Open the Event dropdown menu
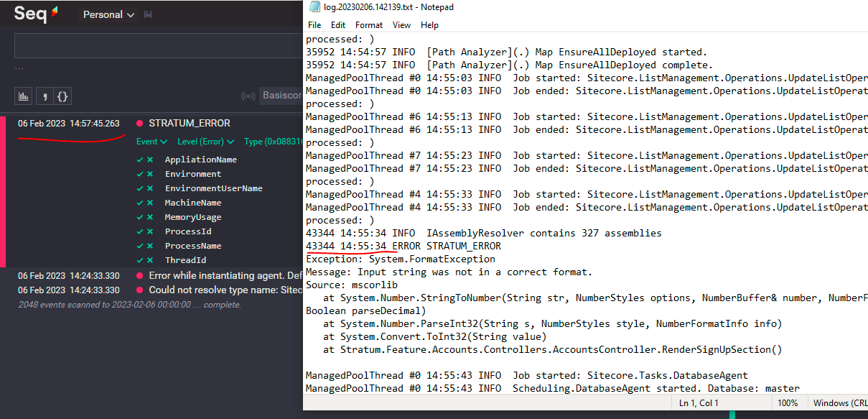Image resolution: width=868 pixels, height=419 pixels. 151,142
